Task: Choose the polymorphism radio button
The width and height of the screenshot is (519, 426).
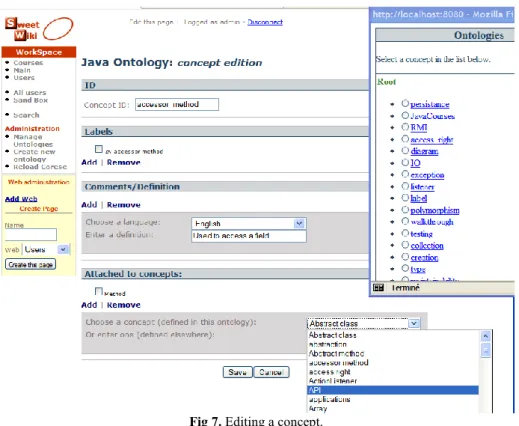Action: [405, 210]
